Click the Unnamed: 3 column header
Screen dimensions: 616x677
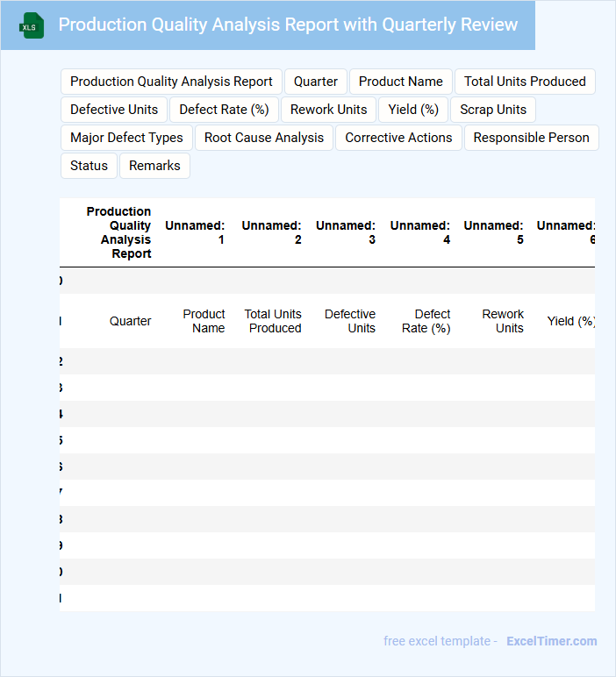click(346, 232)
